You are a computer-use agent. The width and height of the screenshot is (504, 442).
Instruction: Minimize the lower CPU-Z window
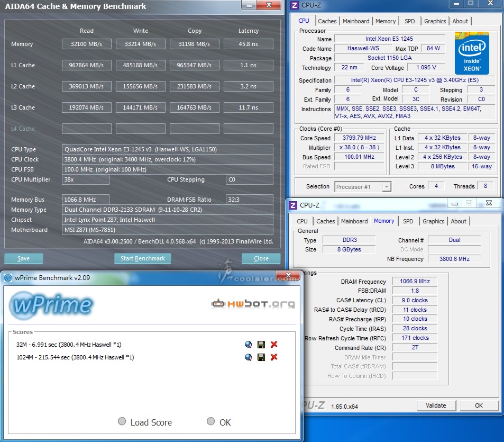[454, 203]
